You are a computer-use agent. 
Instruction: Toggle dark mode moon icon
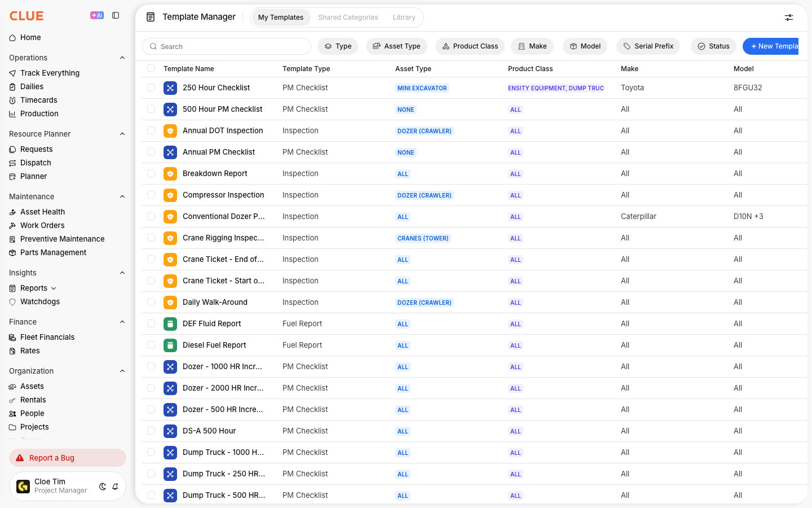(x=103, y=487)
